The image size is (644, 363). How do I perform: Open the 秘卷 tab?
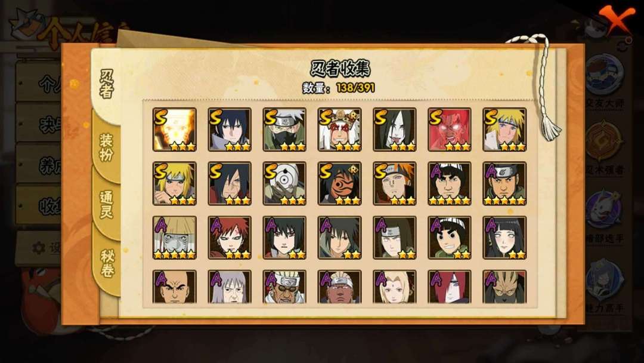[106, 263]
